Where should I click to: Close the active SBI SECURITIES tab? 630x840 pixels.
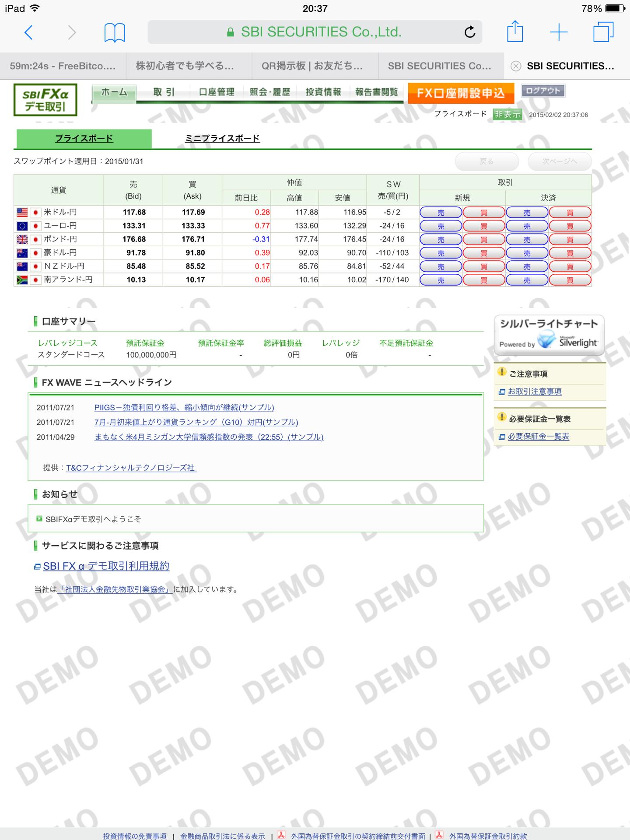pyautogui.click(x=516, y=66)
